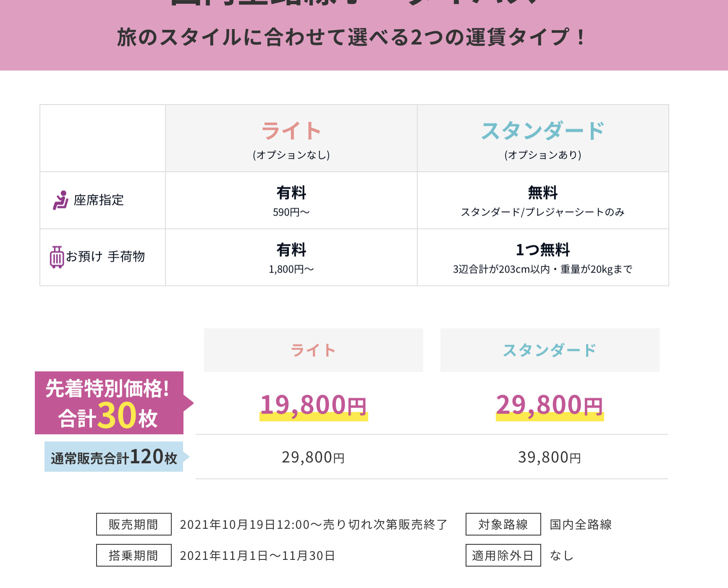
Task: Click the 有料 590円〜 seat fee cell
Action: pyautogui.click(x=291, y=200)
